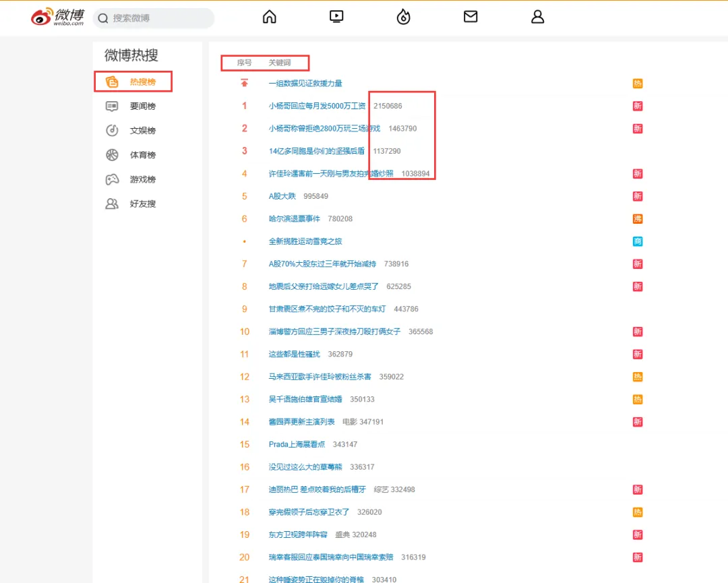The width and height of the screenshot is (728, 583).
Task: Open 迪丽热巴 差点咬着我的后槽牙 topic
Action: coord(317,490)
